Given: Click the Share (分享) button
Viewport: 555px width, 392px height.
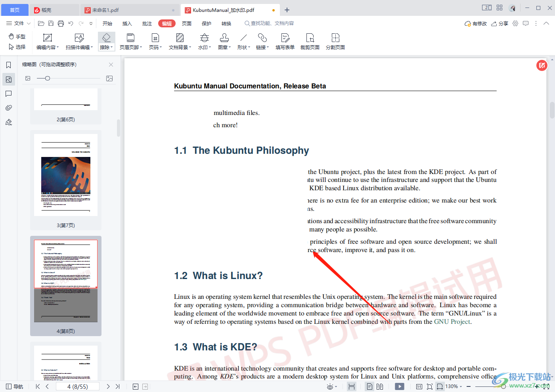Looking at the screenshot, I should tap(499, 23).
